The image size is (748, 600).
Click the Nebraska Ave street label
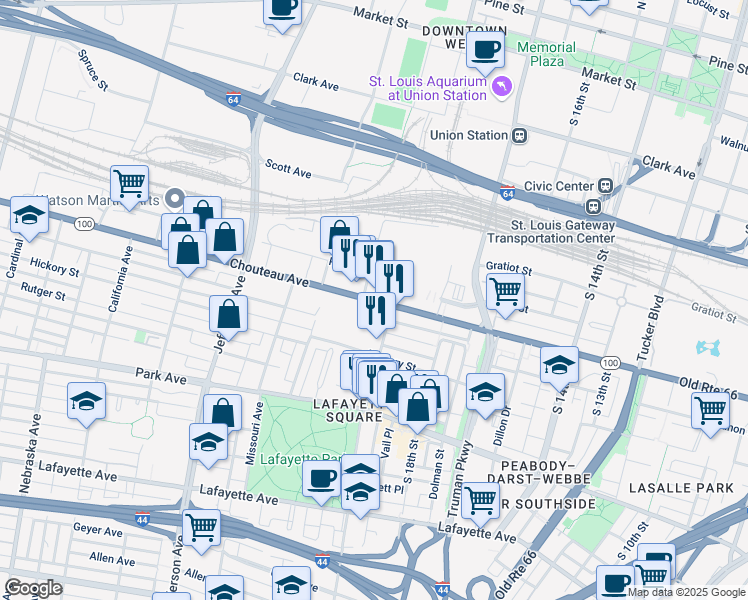click(31, 454)
